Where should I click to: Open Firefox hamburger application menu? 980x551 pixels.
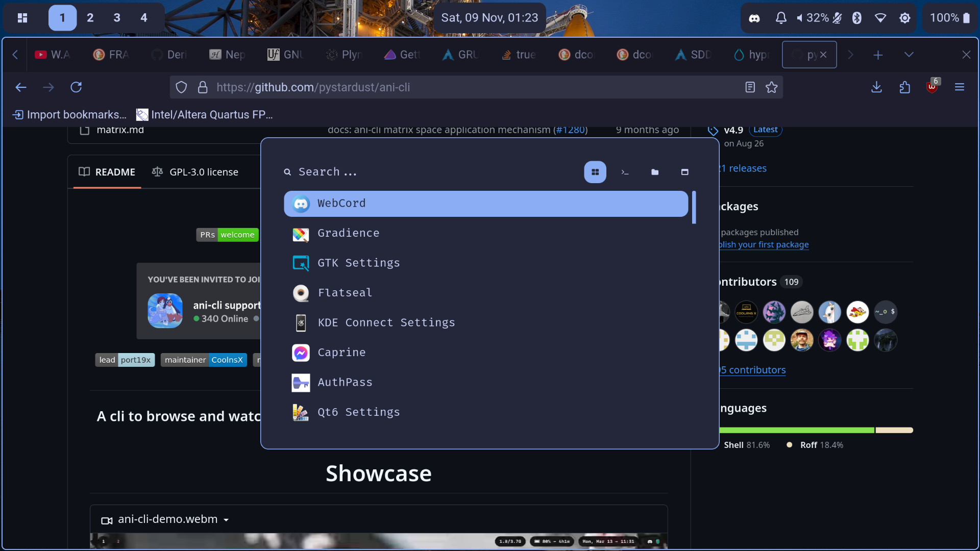(x=959, y=87)
